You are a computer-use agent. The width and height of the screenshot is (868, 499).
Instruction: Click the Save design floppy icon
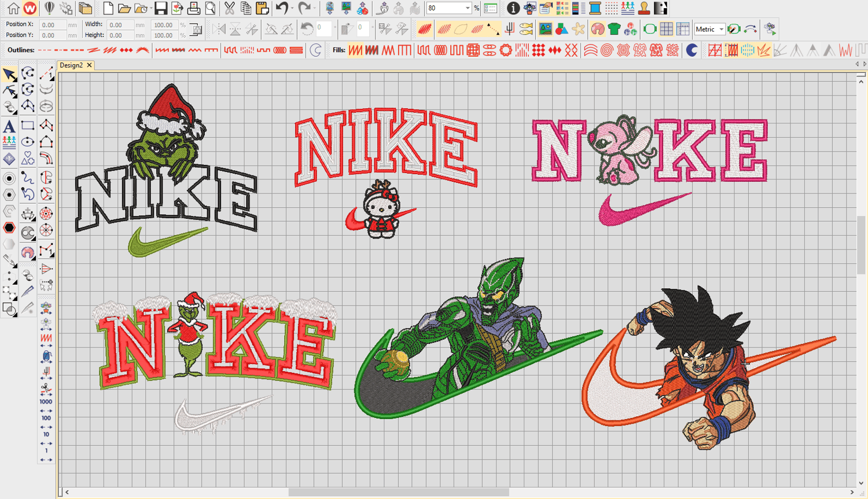(x=161, y=8)
